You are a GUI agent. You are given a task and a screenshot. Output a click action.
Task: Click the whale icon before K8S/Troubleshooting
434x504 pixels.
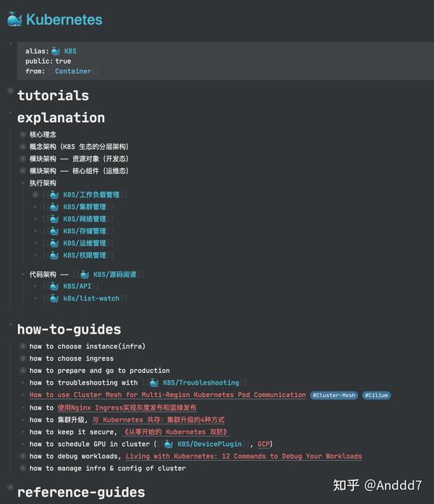(x=154, y=382)
